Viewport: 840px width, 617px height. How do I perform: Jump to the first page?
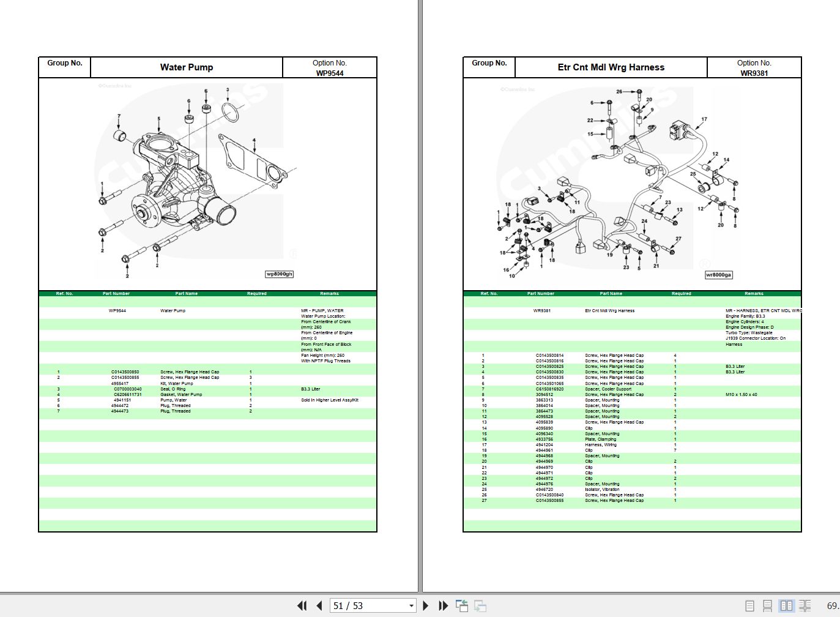point(302,605)
